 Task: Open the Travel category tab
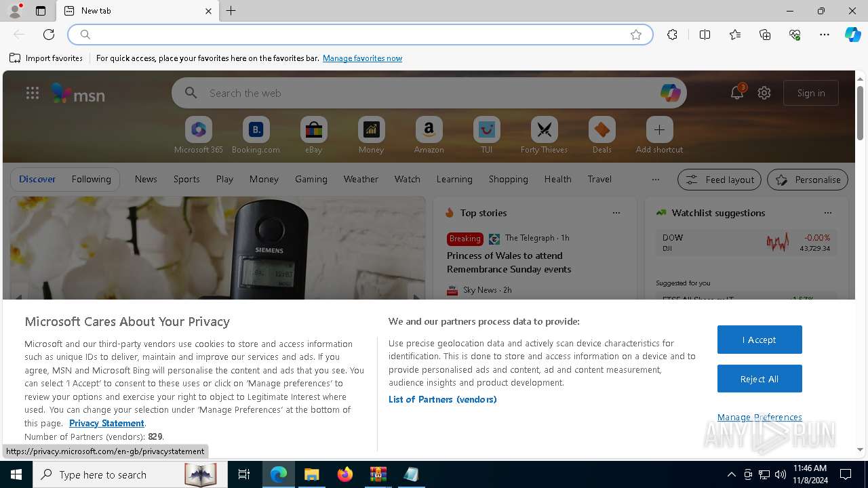pyautogui.click(x=599, y=179)
